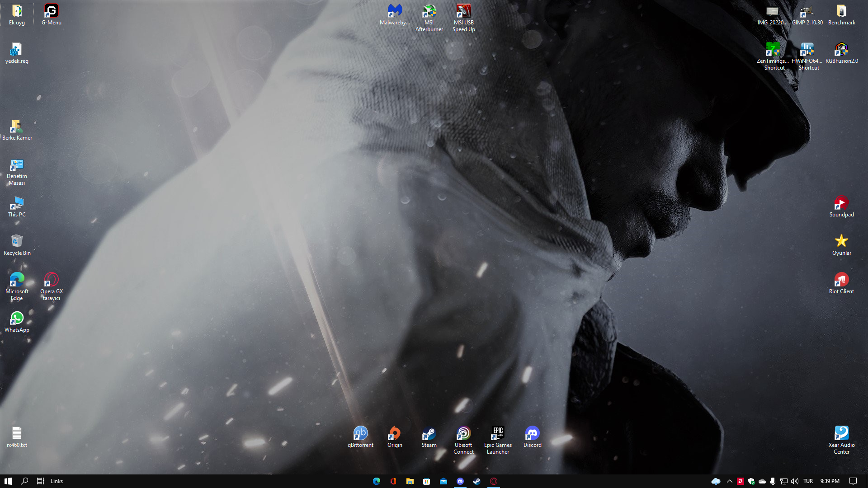The height and width of the screenshot is (488, 868).
Task: Open the Malwarebytes shortcut
Action: click(x=395, y=14)
